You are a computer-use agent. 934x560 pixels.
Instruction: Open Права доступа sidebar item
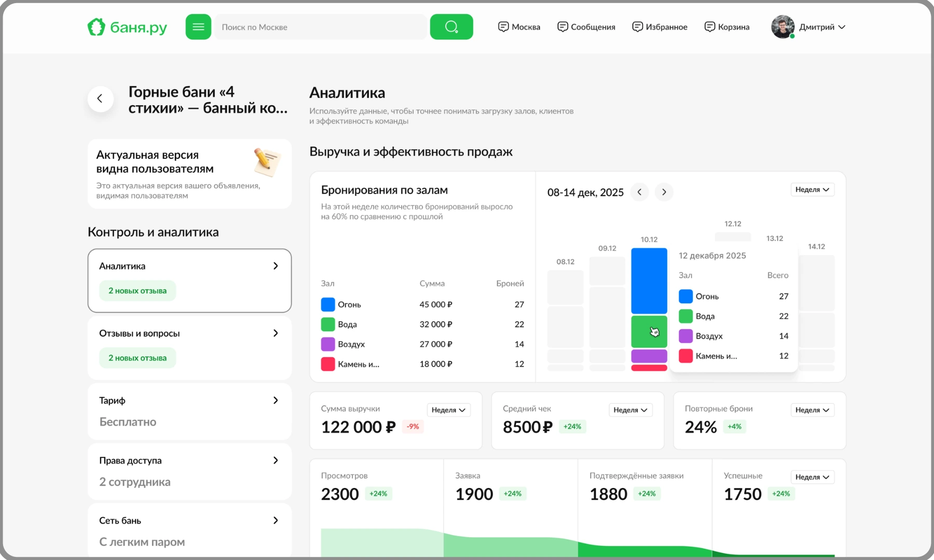point(189,471)
